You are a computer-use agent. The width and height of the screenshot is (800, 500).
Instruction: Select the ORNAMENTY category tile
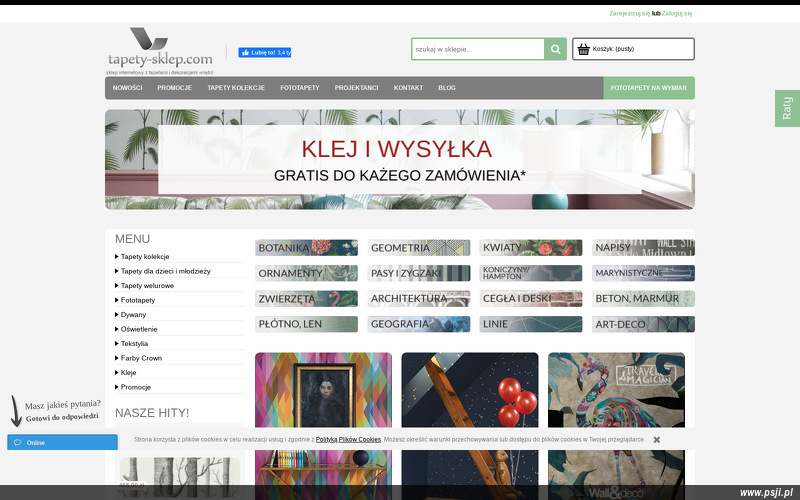[x=306, y=273]
